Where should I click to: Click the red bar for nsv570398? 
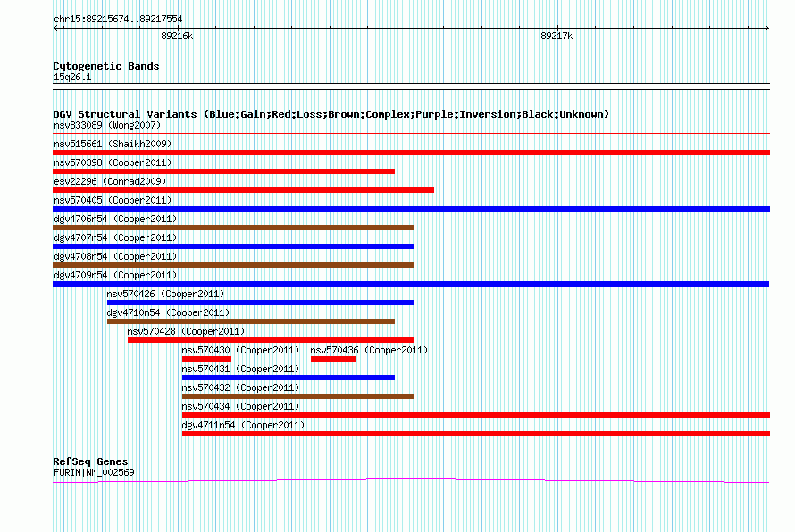tap(223, 171)
